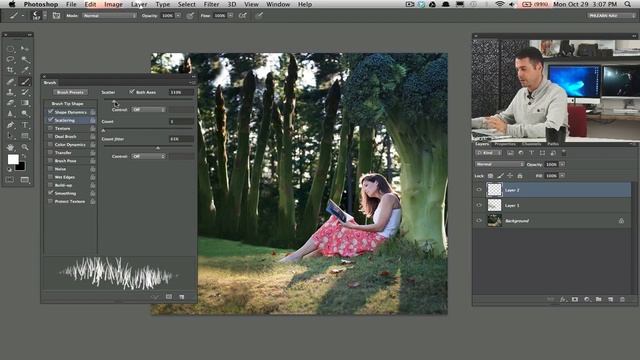
Task: Select the Healing Brush tool
Action: (x=10, y=82)
